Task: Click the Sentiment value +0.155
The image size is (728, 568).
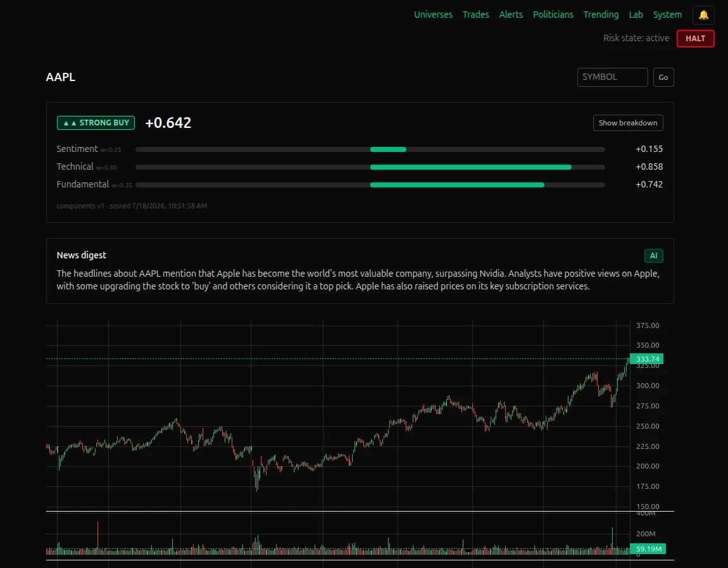Action: click(649, 149)
